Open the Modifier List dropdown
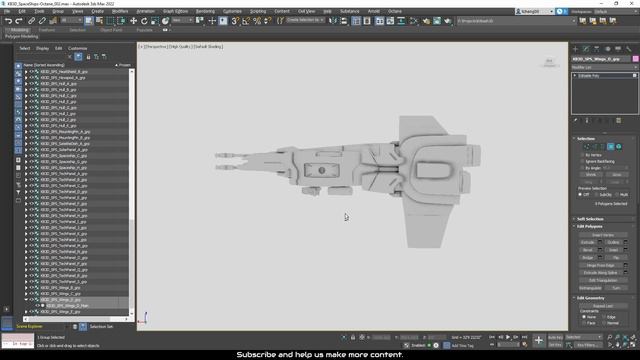Image resolution: width=640 pixels, height=360 pixels. click(x=604, y=67)
